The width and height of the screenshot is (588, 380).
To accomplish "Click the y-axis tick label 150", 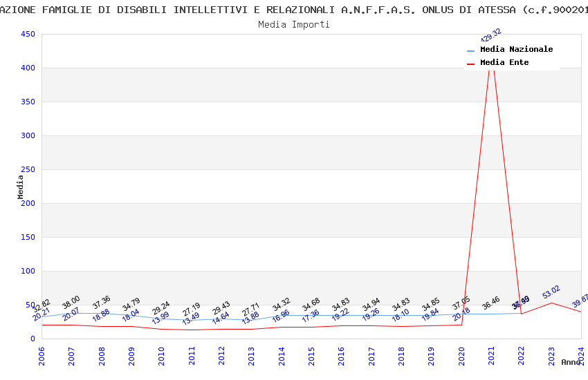I will (x=28, y=237).
